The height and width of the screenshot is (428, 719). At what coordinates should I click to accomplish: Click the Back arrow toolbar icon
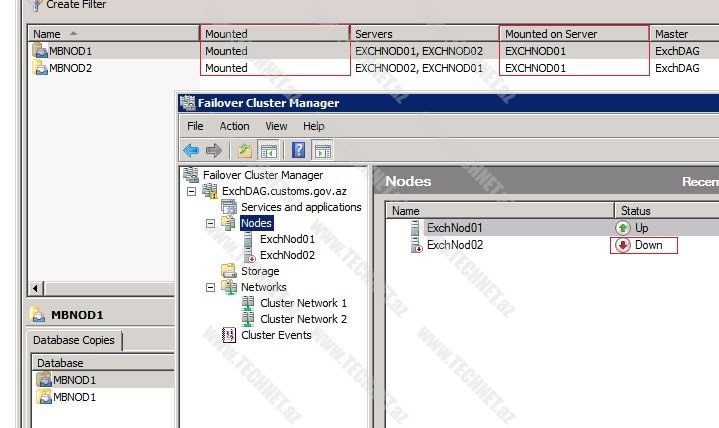191,150
